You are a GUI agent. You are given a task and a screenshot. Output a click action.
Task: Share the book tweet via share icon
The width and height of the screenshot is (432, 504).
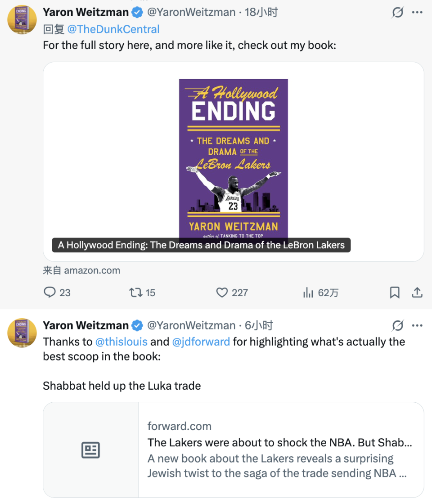tap(417, 293)
